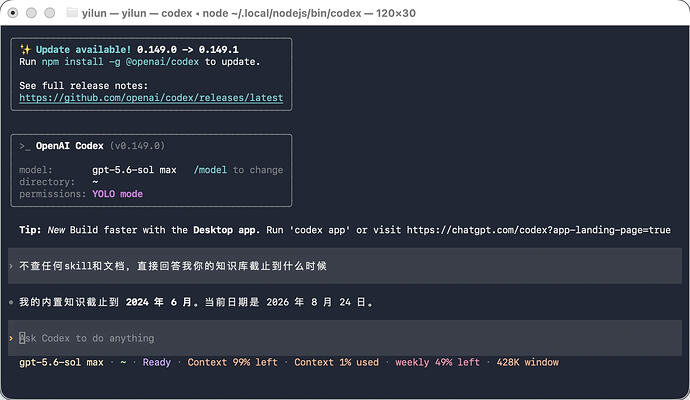Click the folder icon in the title bar
This screenshot has width=690, height=400.
72,13
